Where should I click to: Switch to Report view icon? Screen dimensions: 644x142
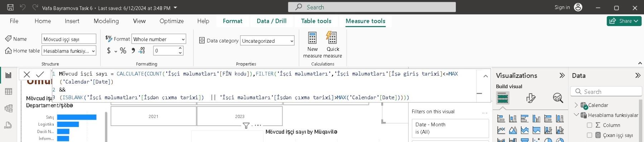coord(9,75)
